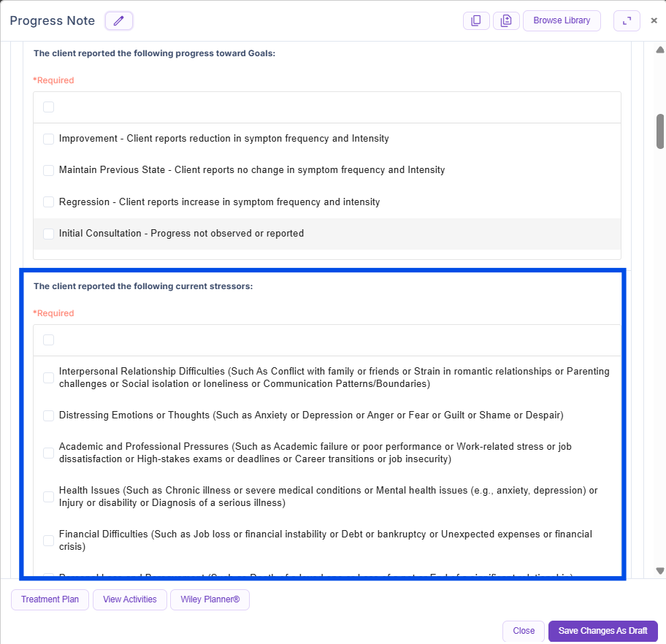Mark Initial Consultation as progress

tap(48, 234)
